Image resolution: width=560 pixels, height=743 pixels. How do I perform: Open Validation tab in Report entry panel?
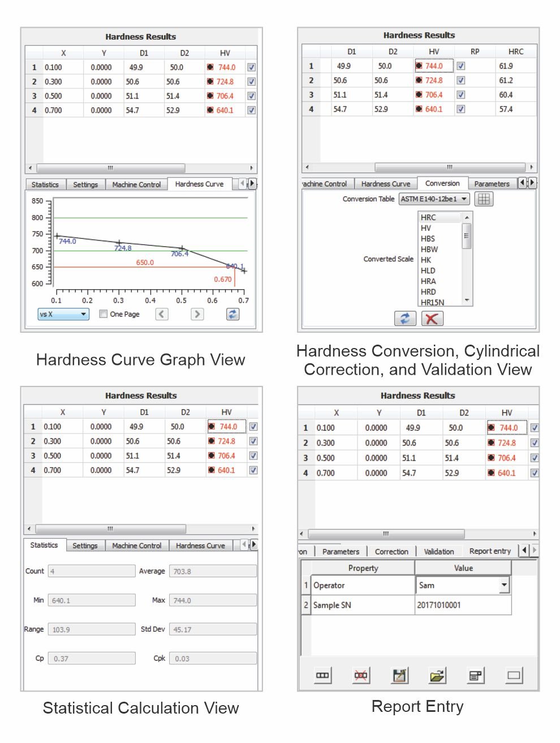point(439,551)
